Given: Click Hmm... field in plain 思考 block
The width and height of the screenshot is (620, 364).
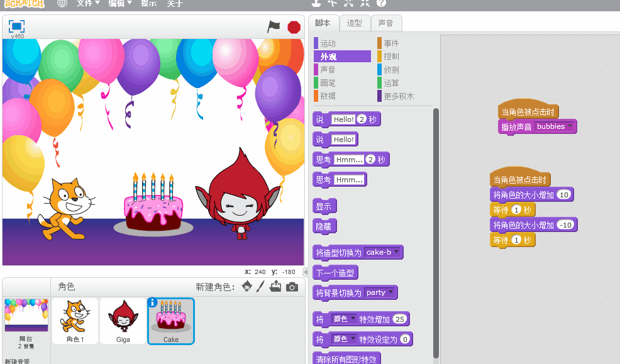Looking at the screenshot, I should 349,180.
